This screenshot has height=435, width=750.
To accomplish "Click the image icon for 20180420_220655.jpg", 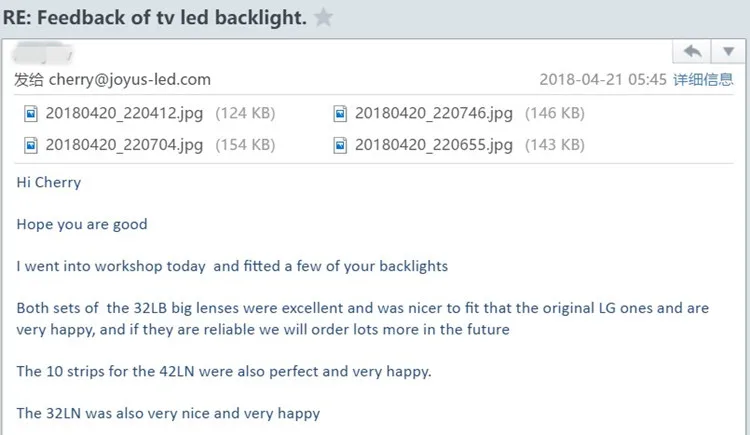I will tap(340, 146).
